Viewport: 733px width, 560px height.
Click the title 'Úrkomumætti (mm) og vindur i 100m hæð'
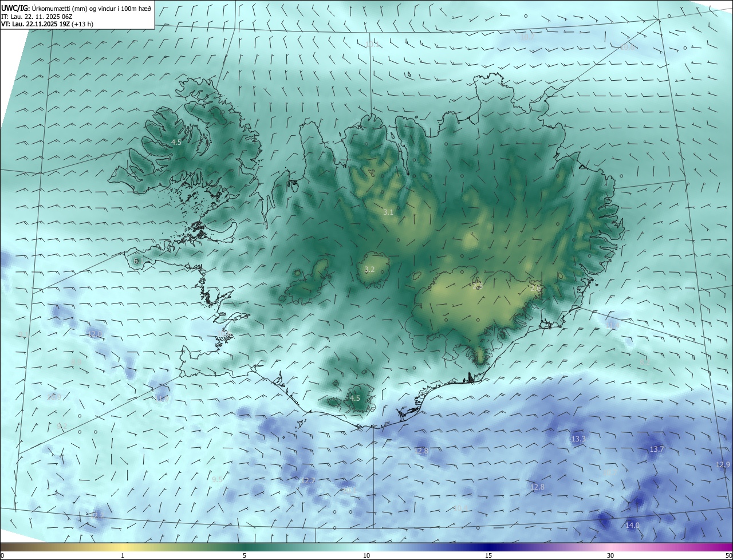coord(91,8)
